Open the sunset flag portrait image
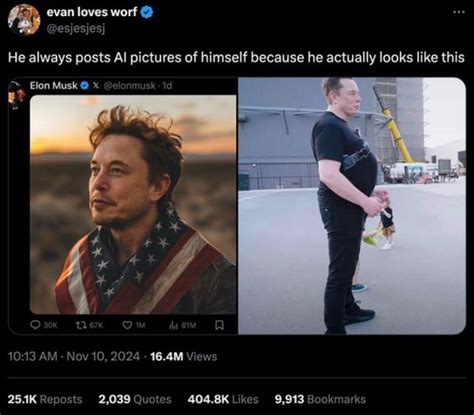Viewport: 474px width, 415px height. tap(133, 204)
